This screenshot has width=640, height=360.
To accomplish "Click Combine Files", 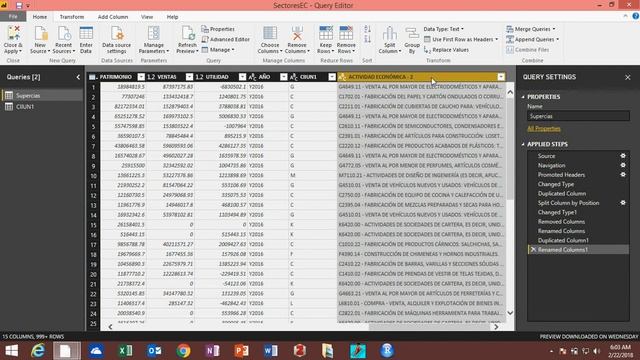I will [527, 50].
